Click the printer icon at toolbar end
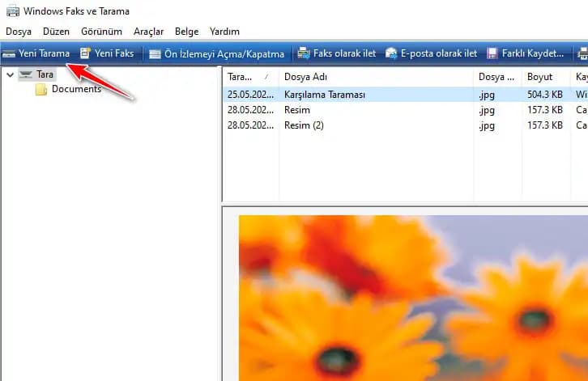Viewport: 588px width, 381px height. pos(583,54)
